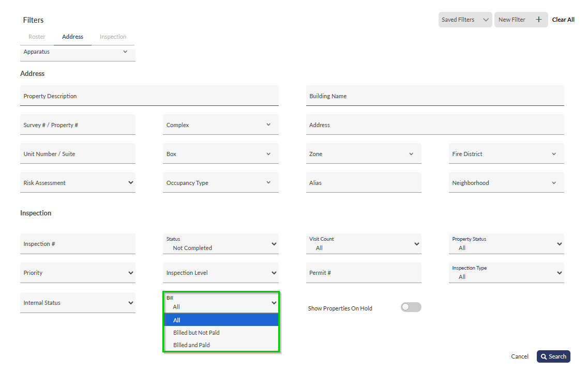The image size is (588, 374).
Task: Switch to the Roster tab
Action: click(x=37, y=37)
